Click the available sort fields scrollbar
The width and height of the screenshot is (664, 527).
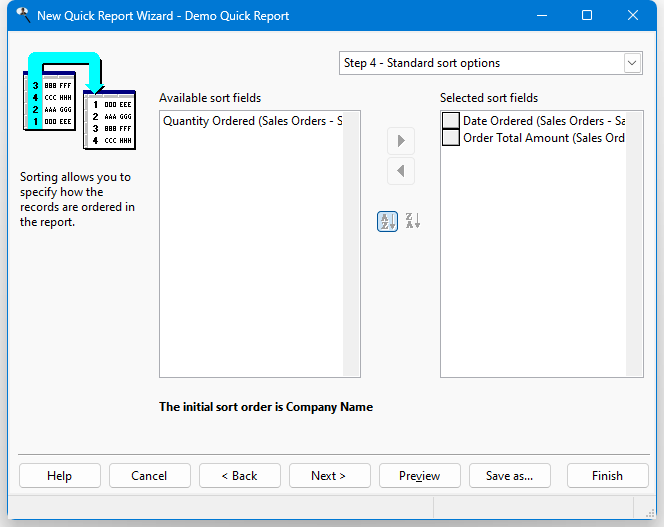pyautogui.click(x=351, y=244)
